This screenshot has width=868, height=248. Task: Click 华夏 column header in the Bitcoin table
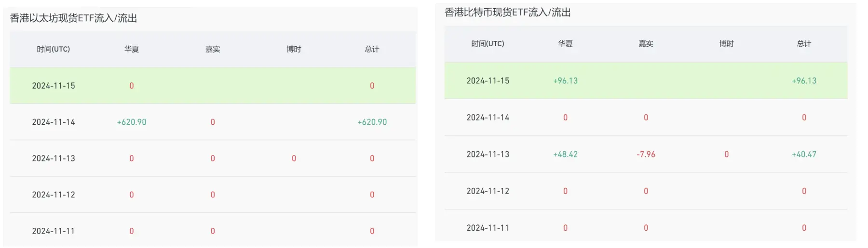point(565,44)
